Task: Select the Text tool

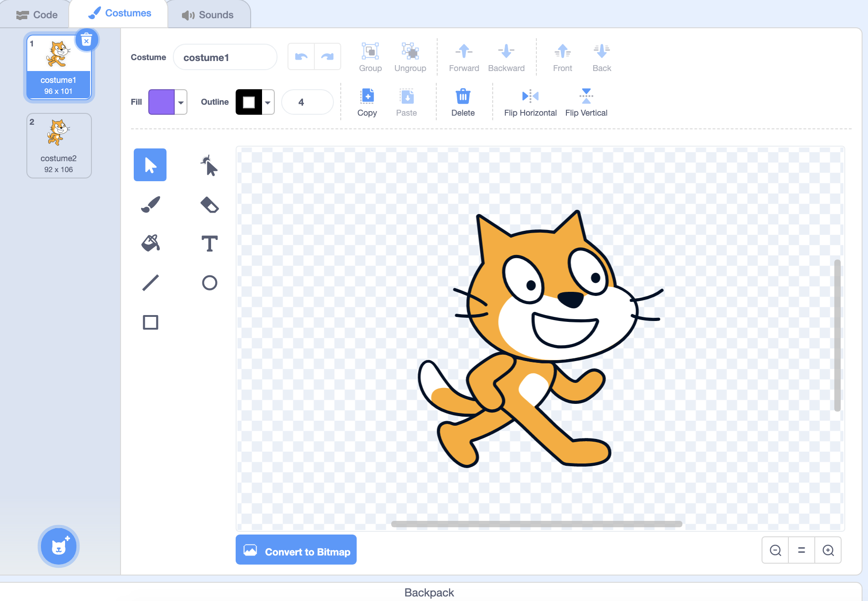Action: 209,244
